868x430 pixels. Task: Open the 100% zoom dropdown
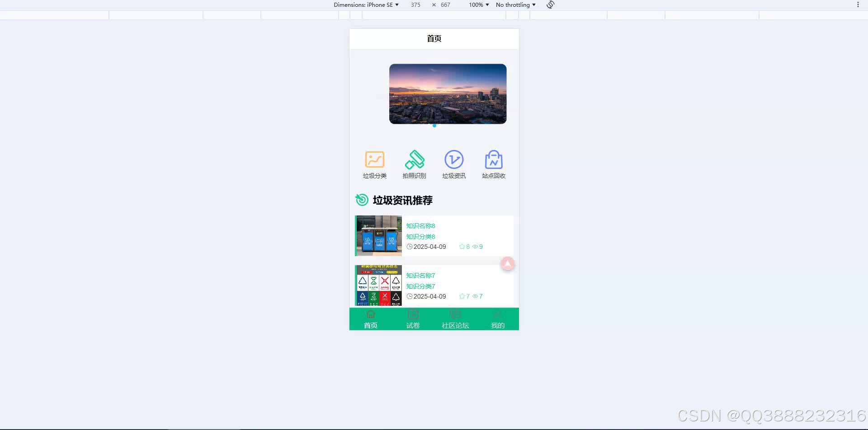coord(479,5)
